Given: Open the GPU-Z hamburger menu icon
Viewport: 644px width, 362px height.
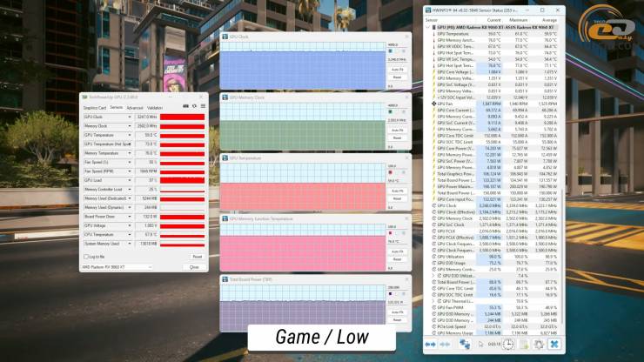Looking at the screenshot, I should 202,108.
